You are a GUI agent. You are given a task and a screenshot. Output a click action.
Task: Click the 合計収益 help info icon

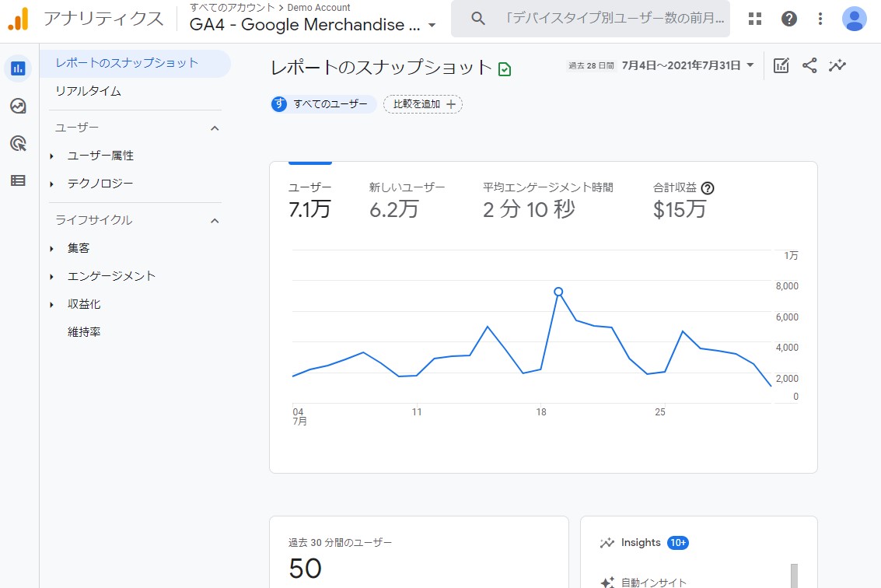click(708, 188)
